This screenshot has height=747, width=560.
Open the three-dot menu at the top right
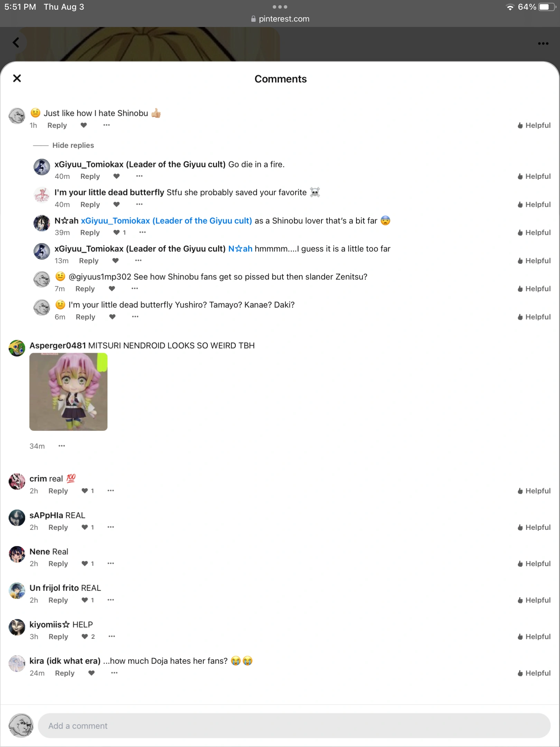pos(543,44)
